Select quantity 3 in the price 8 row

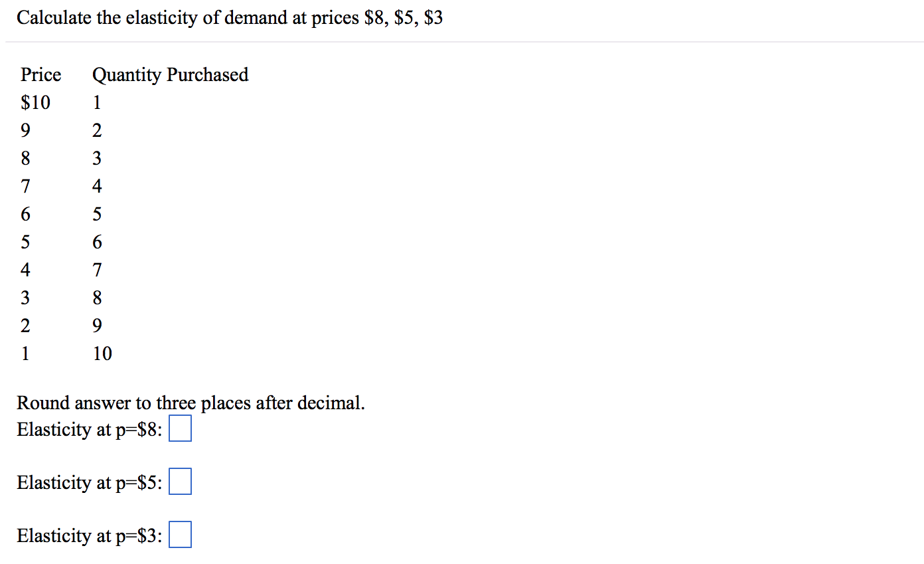click(x=97, y=159)
